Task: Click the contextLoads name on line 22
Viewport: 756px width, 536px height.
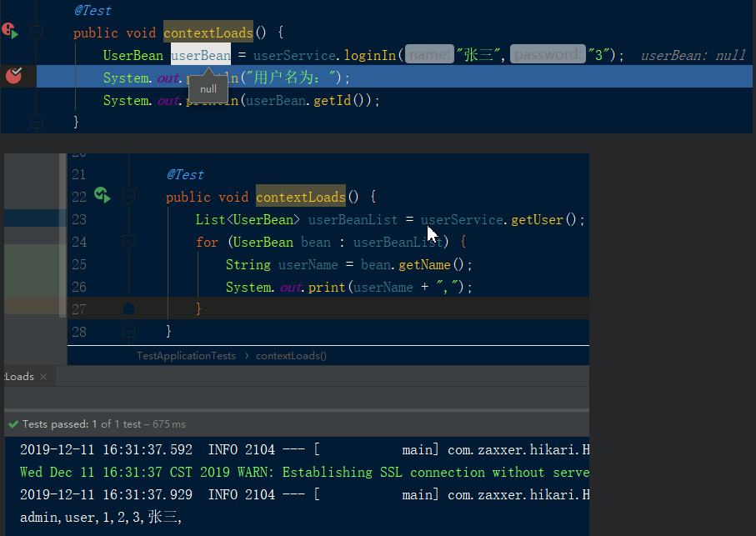Action: (x=301, y=197)
